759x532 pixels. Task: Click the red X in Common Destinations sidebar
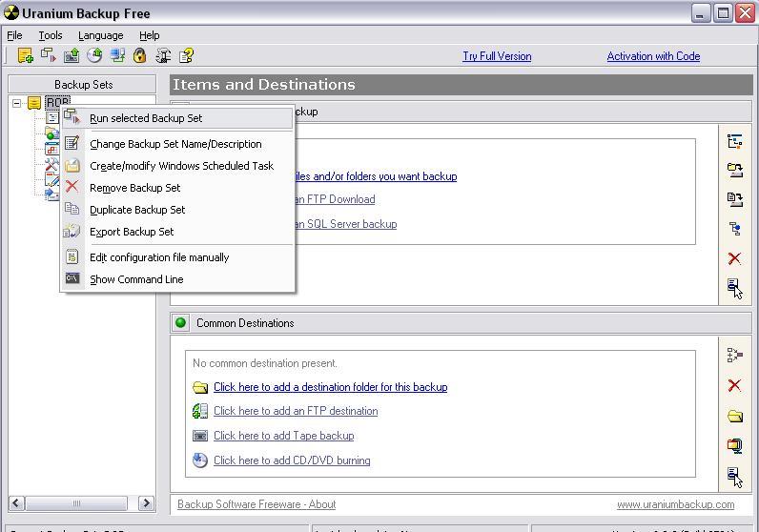[734, 385]
